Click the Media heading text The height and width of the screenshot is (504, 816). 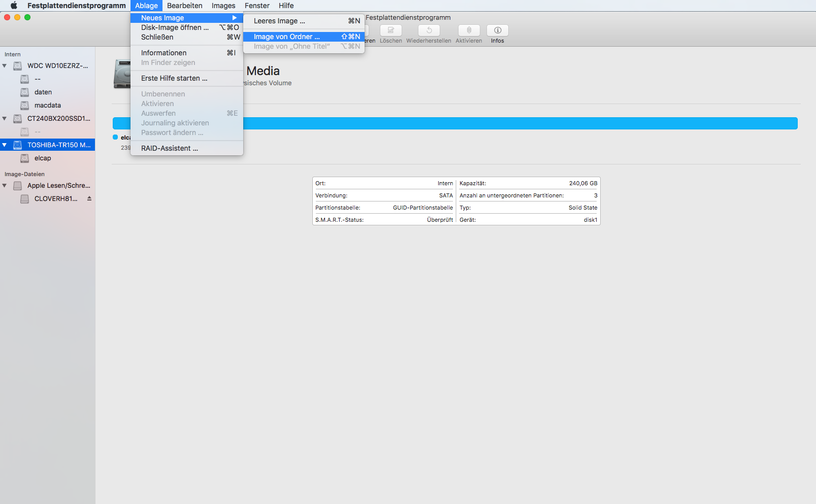click(263, 71)
